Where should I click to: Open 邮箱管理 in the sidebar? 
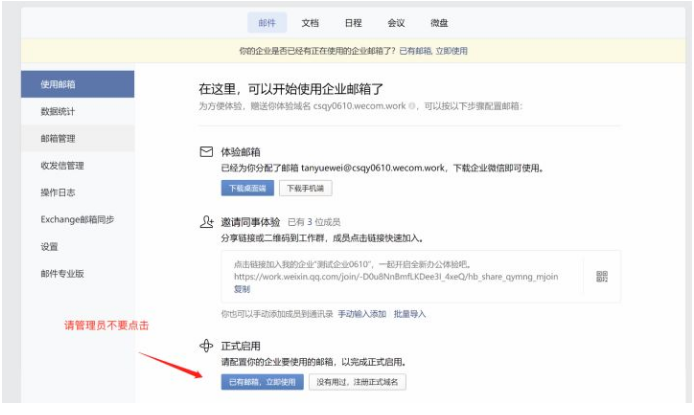[x=58, y=138]
